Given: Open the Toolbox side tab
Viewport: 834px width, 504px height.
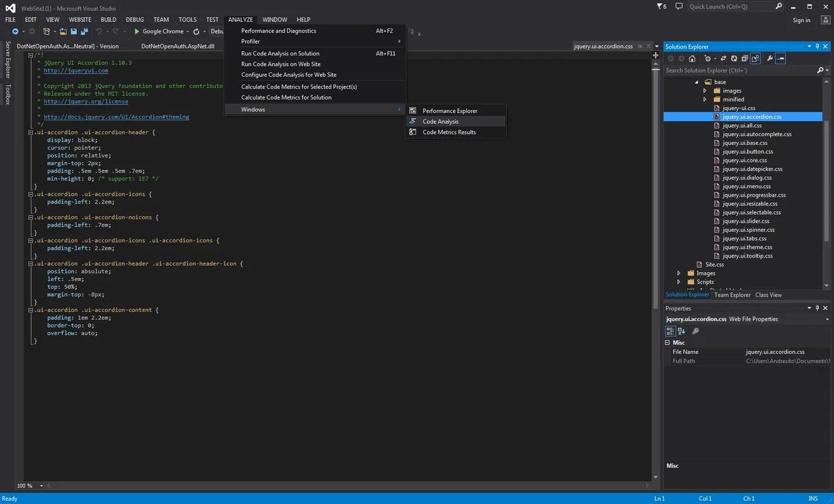Looking at the screenshot, I should (8, 94).
